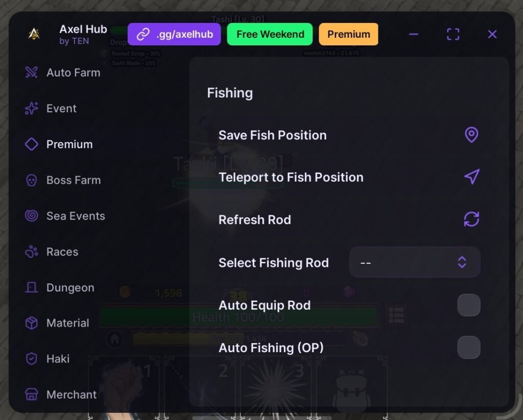Click the skull Boss Farm icon
The width and height of the screenshot is (523, 420).
coord(32,180)
